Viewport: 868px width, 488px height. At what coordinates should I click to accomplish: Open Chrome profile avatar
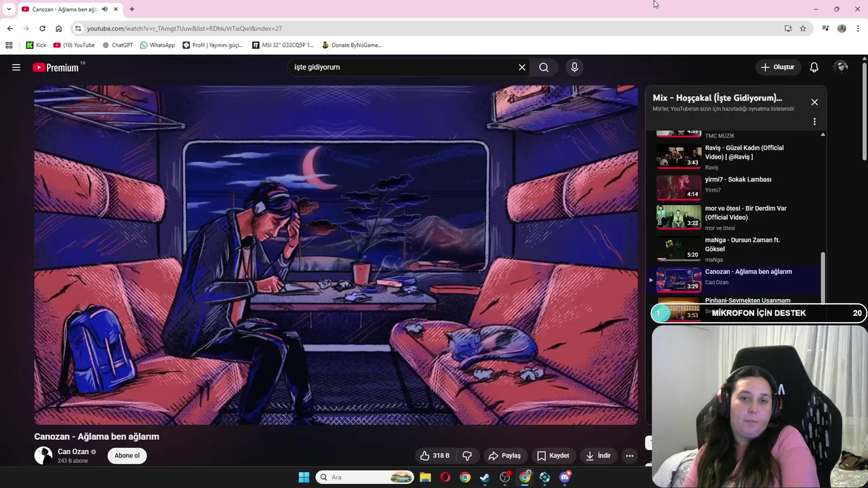click(x=842, y=28)
